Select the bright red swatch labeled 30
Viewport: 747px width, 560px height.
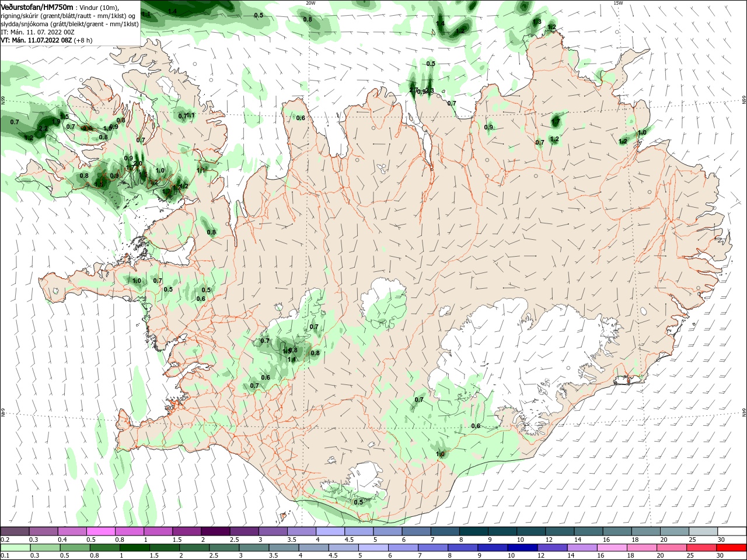(731, 548)
